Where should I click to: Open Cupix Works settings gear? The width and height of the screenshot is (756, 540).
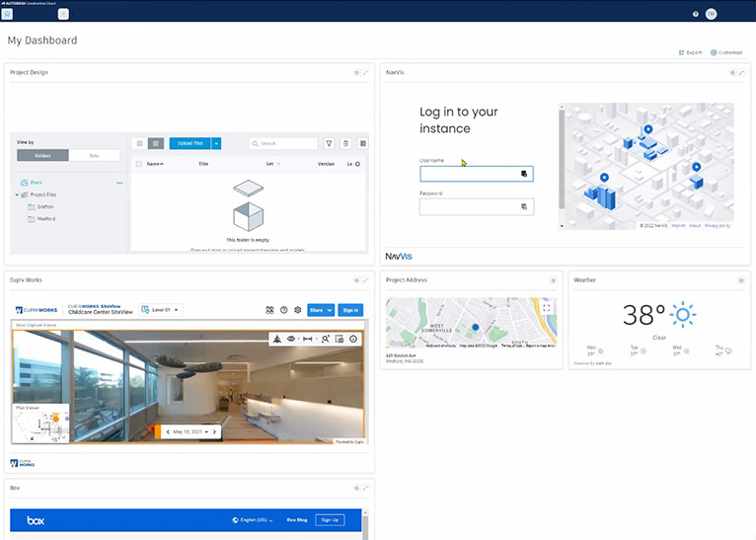click(298, 310)
